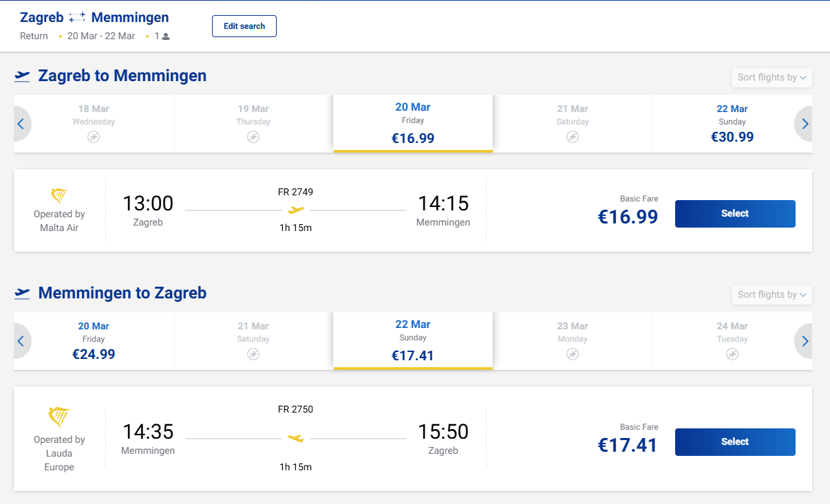Click the outbound 21 Mar Saturday date cell

tap(572, 124)
